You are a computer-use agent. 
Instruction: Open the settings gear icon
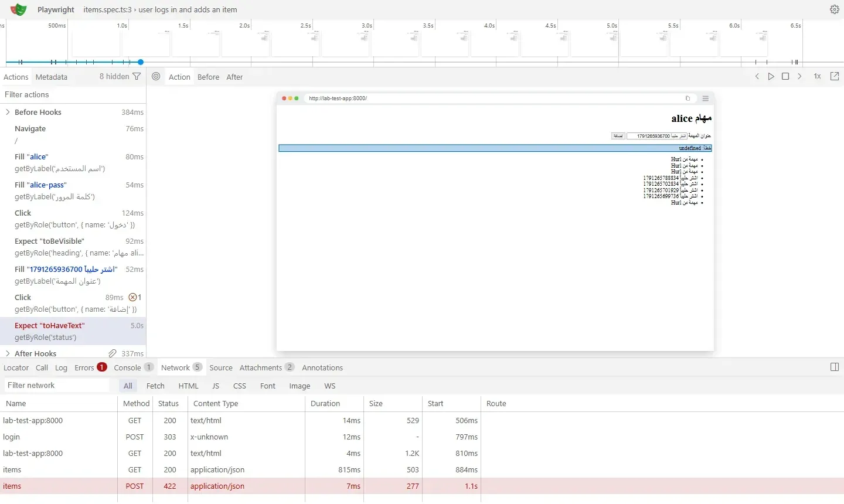[x=835, y=9]
